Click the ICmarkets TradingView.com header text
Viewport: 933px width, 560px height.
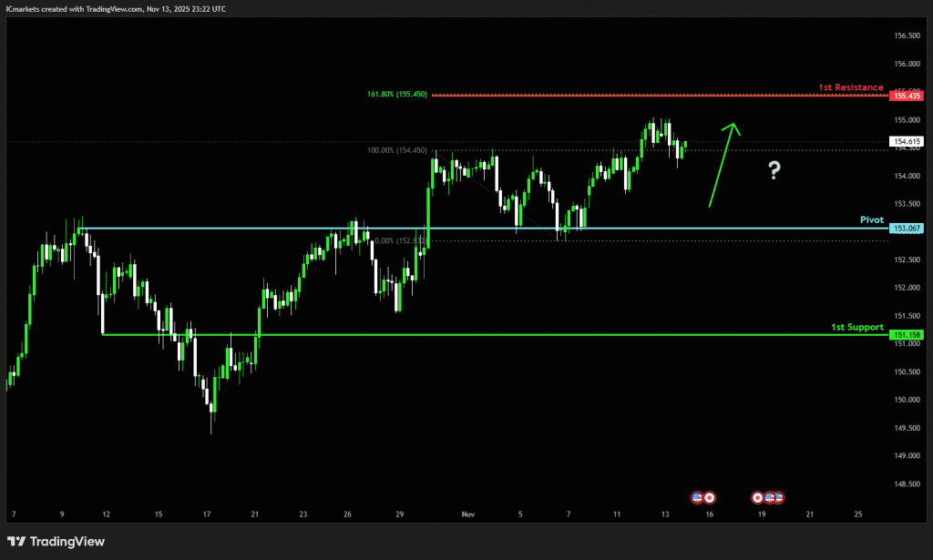[116, 8]
